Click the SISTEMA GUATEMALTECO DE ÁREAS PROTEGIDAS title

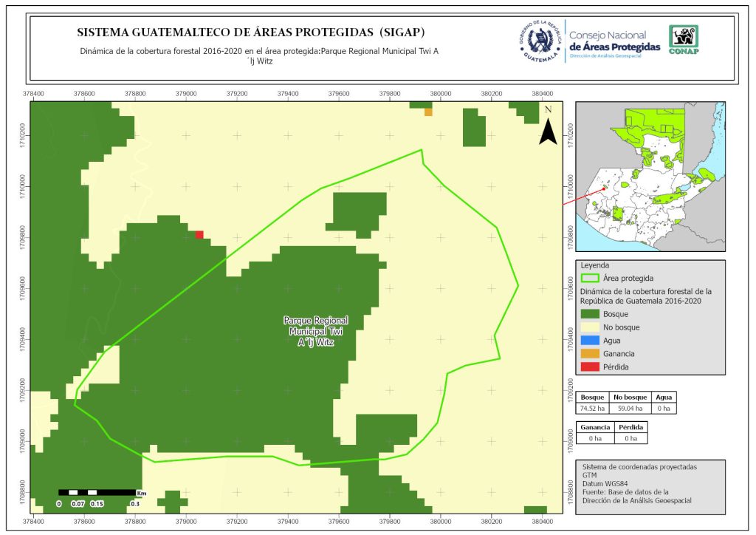click(251, 33)
